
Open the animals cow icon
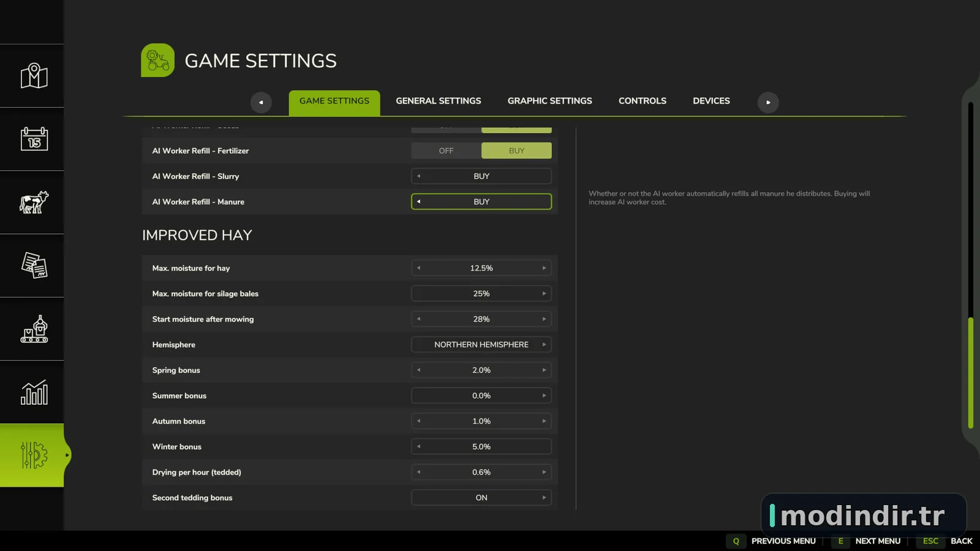click(34, 202)
